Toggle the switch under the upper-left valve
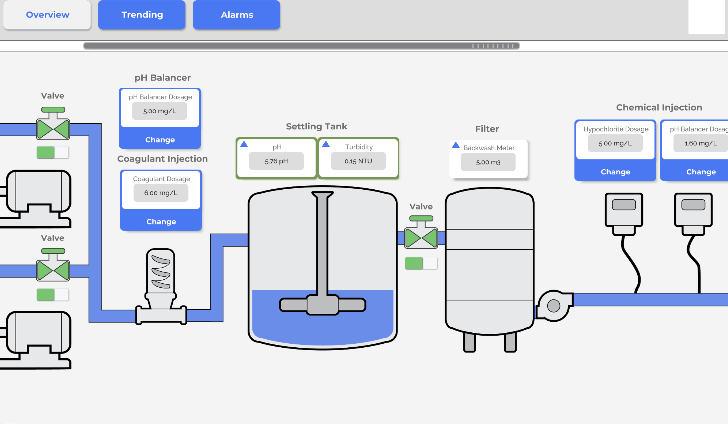728x424 pixels. tap(52, 152)
